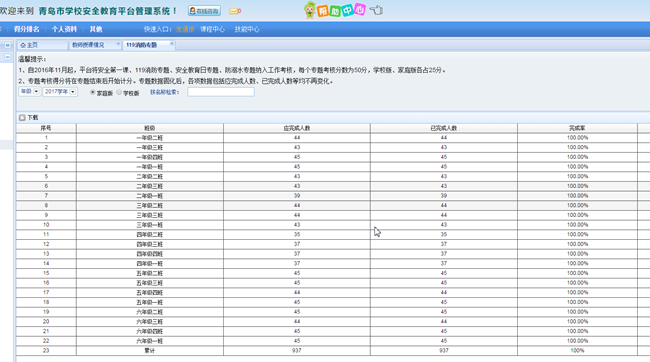650x362 pixels.
Task: Select the 四年级一班 class cell
Action: [150, 264]
